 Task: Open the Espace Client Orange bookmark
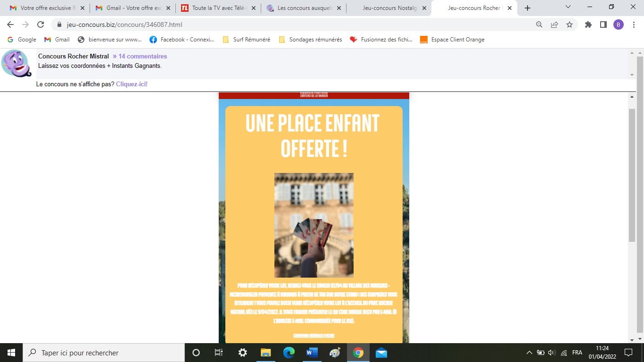click(457, 40)
